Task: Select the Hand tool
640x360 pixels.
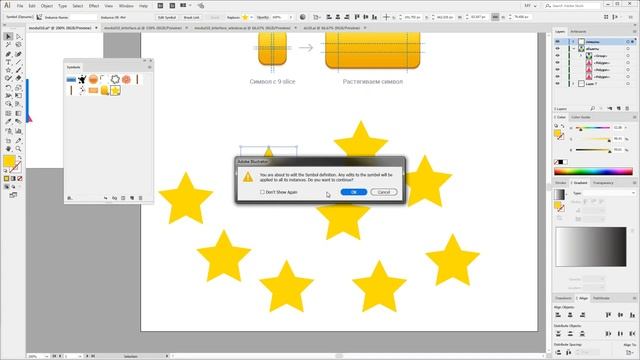Action: pyautogui.click(x=8, y=149)
